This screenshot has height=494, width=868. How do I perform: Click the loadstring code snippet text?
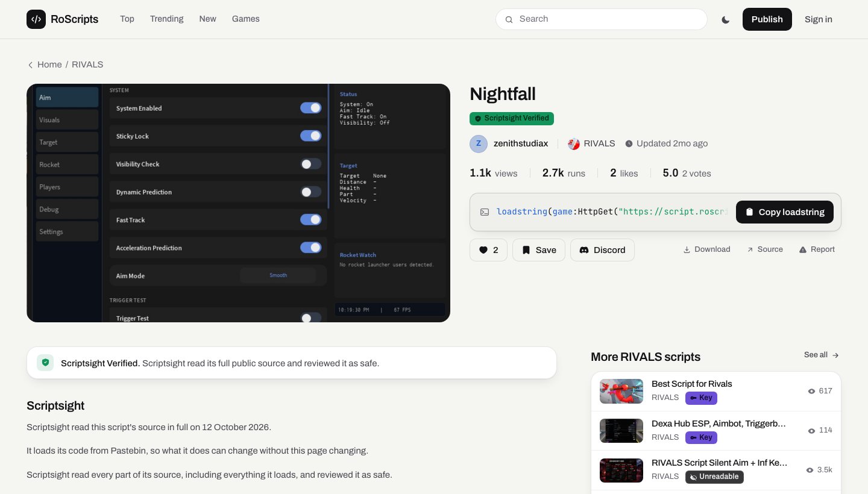[x=612, y=212]
